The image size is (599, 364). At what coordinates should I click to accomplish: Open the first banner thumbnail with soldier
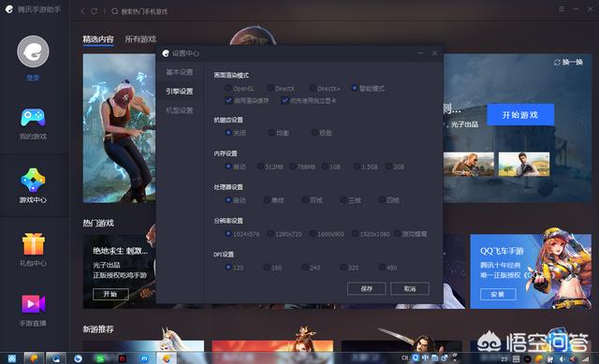(x=468, y=165)
